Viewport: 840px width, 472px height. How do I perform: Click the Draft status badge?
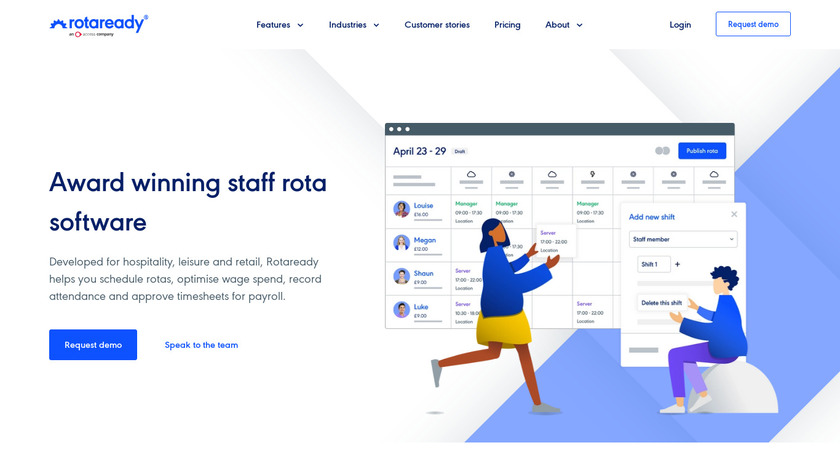click(x=460, y=152)
